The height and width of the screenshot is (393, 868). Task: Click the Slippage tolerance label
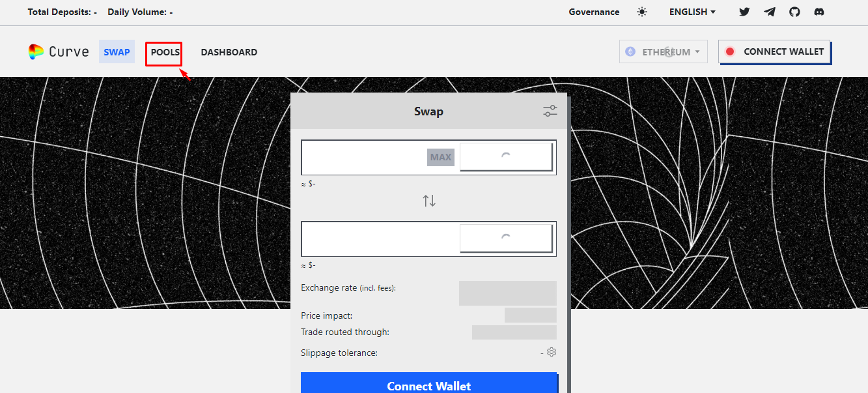point(339,353)
